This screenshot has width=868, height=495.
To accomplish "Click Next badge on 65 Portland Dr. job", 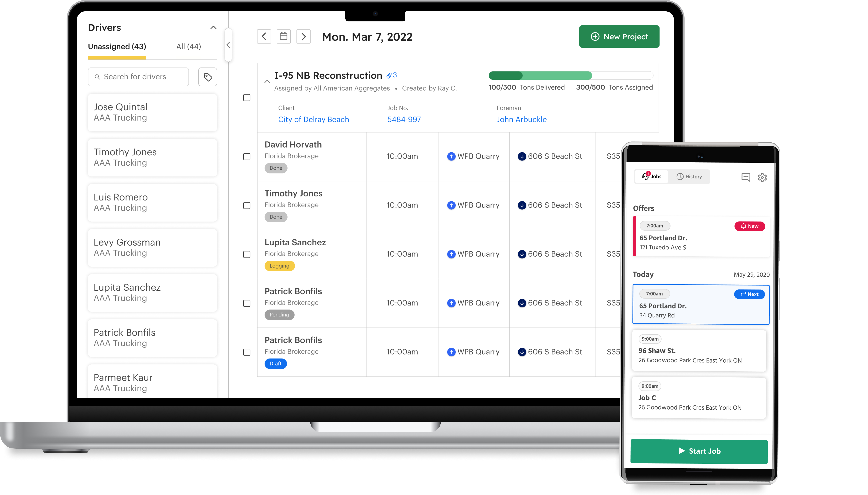I will (x=749, y=294).
